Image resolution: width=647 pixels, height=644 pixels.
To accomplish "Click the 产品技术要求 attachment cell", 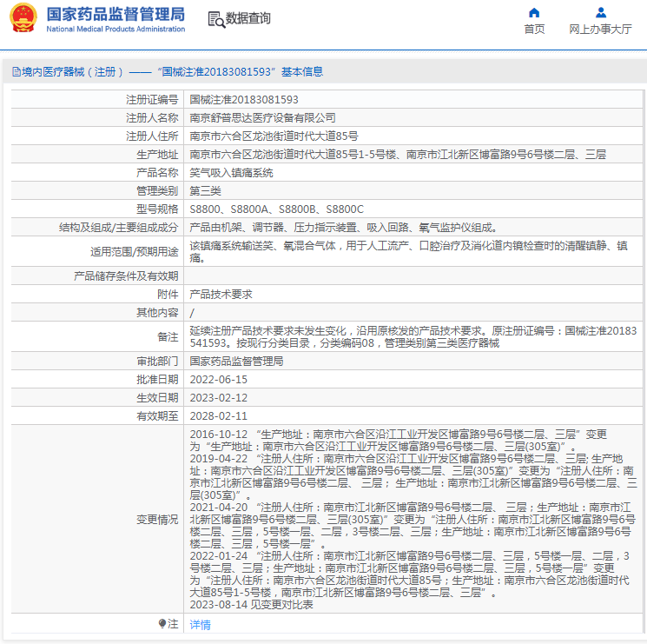I will click(x=221, y=295).
